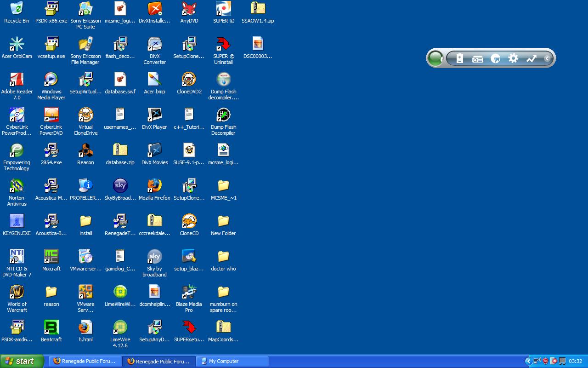Image resolution: width=588 pixels, height=368 pixels.
Task: Select the AnyDVD fox icon
Action: [x=189, y=9]
